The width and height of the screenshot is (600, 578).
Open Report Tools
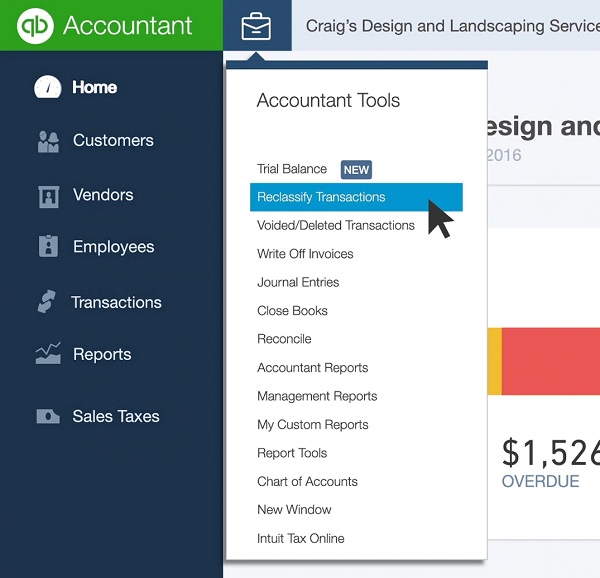(292, 453)
